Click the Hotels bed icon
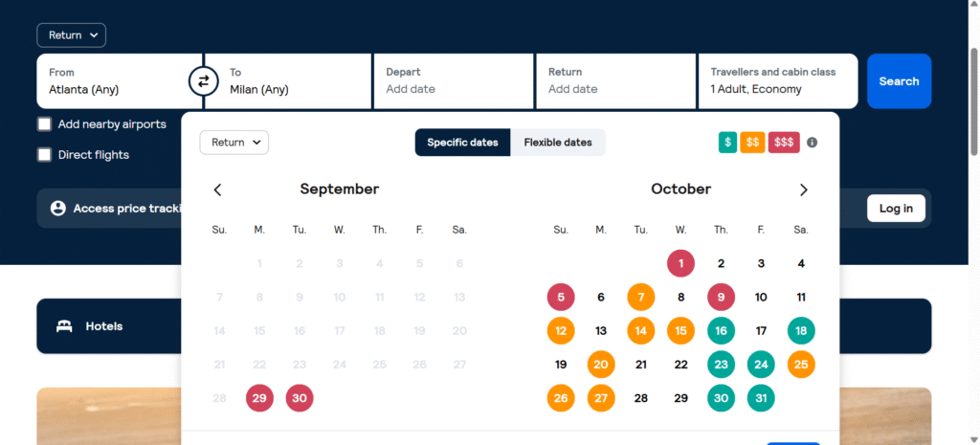980x445 pixels. point(64,326)
